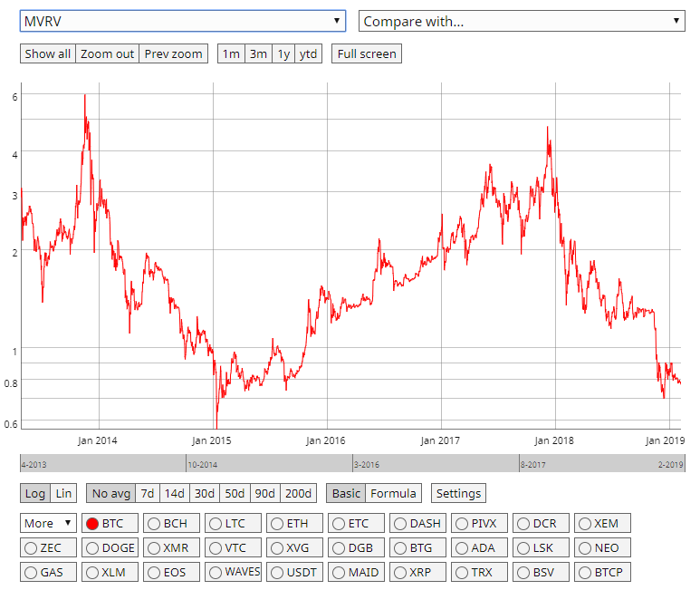The image size is (700, 590).
Task: Open chart in Full screen
Action: [366, 53]
